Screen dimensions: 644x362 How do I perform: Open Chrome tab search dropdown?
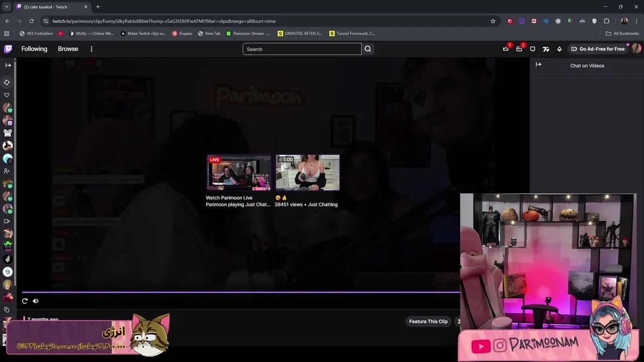click(7, 7)
